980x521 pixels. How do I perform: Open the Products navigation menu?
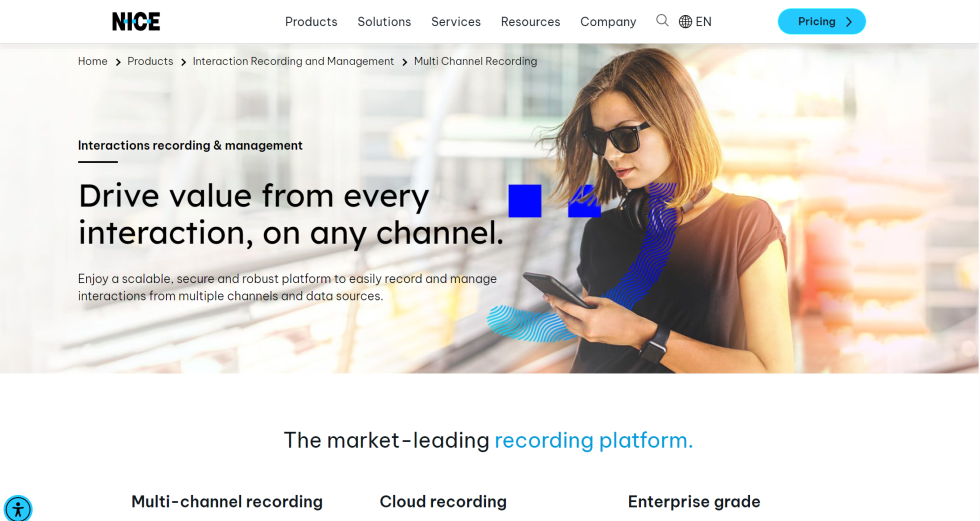tap(311, 22)
